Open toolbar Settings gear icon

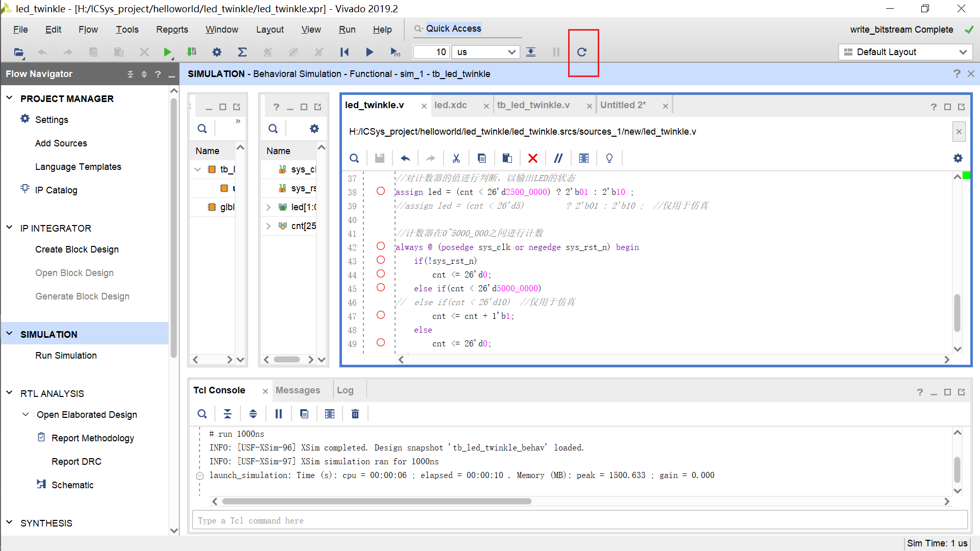pos(217,52)
